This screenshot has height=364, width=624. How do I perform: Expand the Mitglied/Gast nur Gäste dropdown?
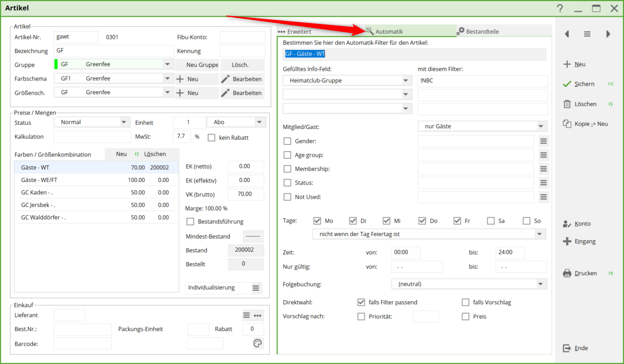pos(541,126)
